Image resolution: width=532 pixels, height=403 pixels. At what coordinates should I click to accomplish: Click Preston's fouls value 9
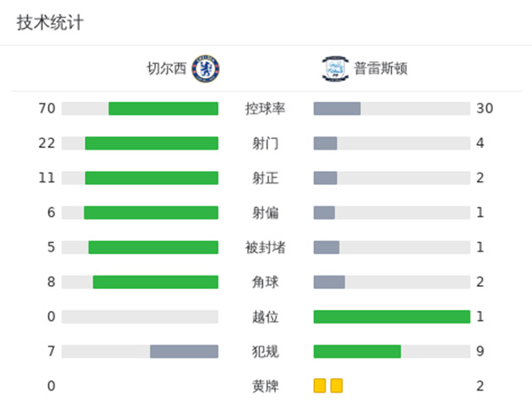point(480,352)
